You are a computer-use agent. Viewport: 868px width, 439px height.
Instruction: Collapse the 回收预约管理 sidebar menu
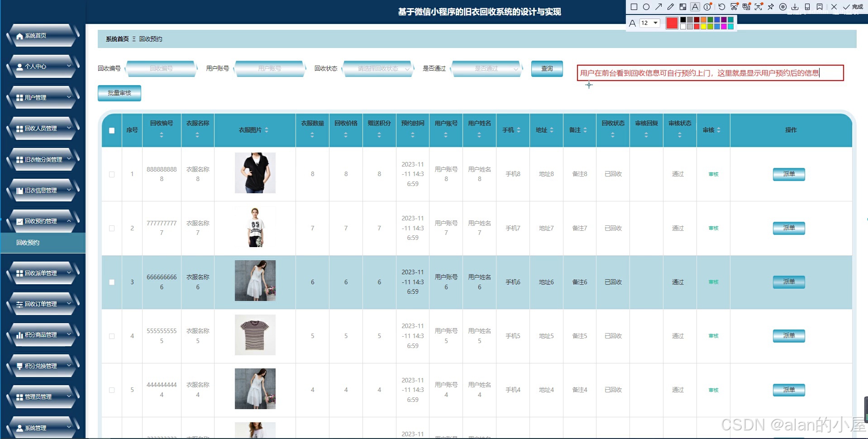point(43,221)
